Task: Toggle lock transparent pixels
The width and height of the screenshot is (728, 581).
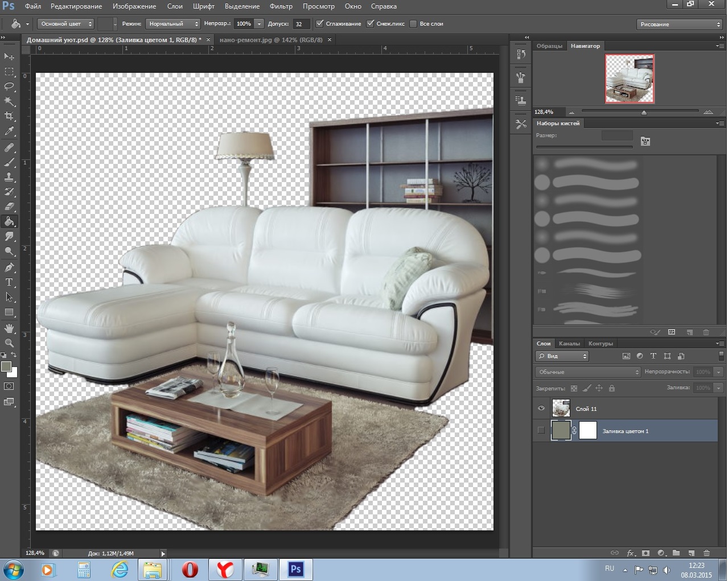Action: tap(574, 388)
